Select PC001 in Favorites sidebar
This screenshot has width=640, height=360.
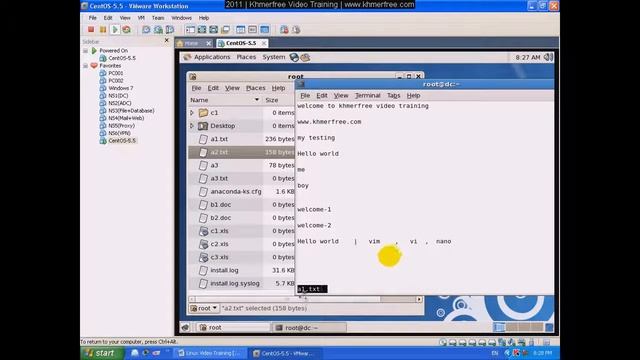116,73
